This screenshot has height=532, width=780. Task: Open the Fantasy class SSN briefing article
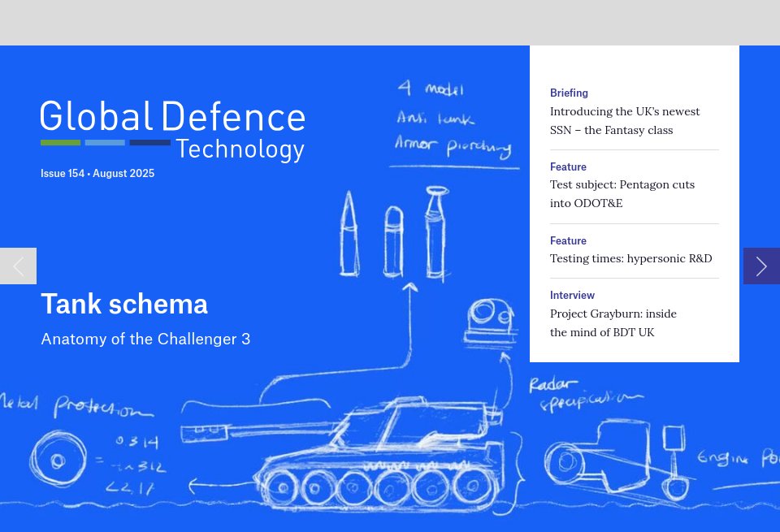(x=625, y=120)
